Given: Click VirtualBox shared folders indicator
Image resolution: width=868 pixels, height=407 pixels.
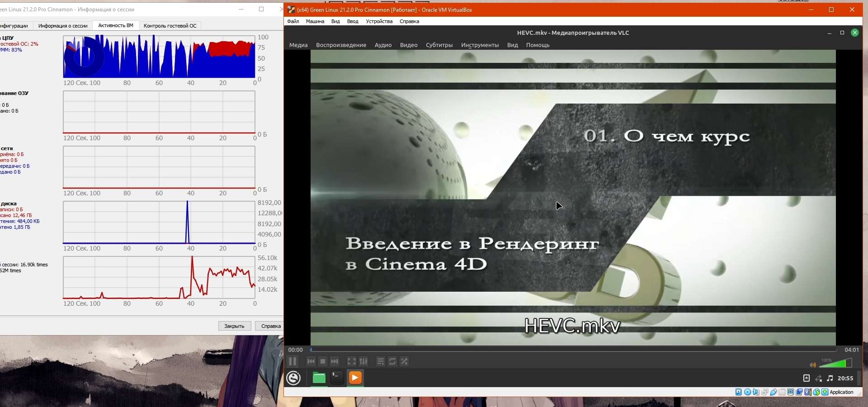Looking at the screenshot, I should tap(782, 392).
